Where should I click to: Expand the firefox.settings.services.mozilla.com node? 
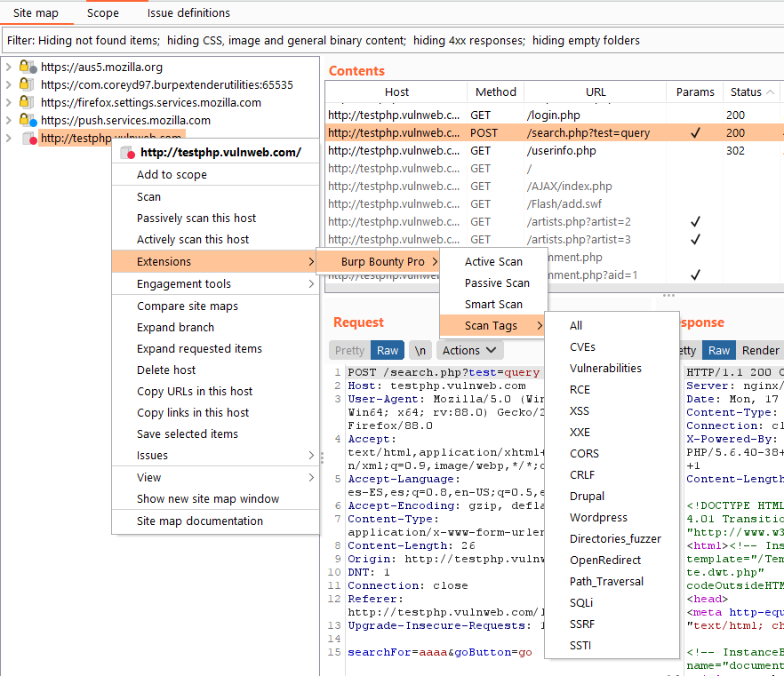tap(9, 102)
